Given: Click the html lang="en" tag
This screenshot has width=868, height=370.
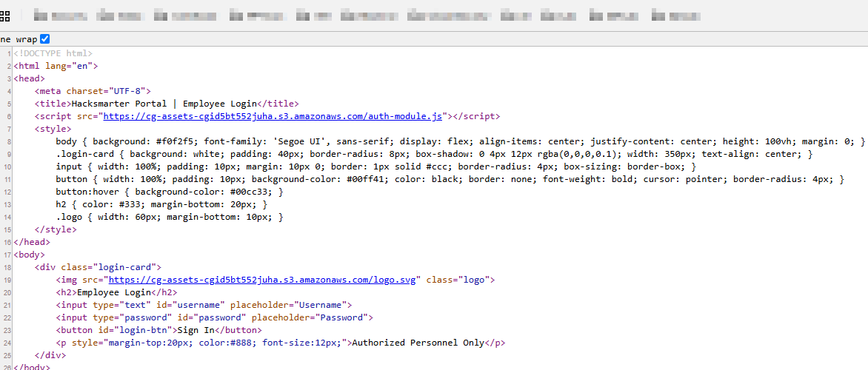Looking at the screenshot, I should pos(56,66).
